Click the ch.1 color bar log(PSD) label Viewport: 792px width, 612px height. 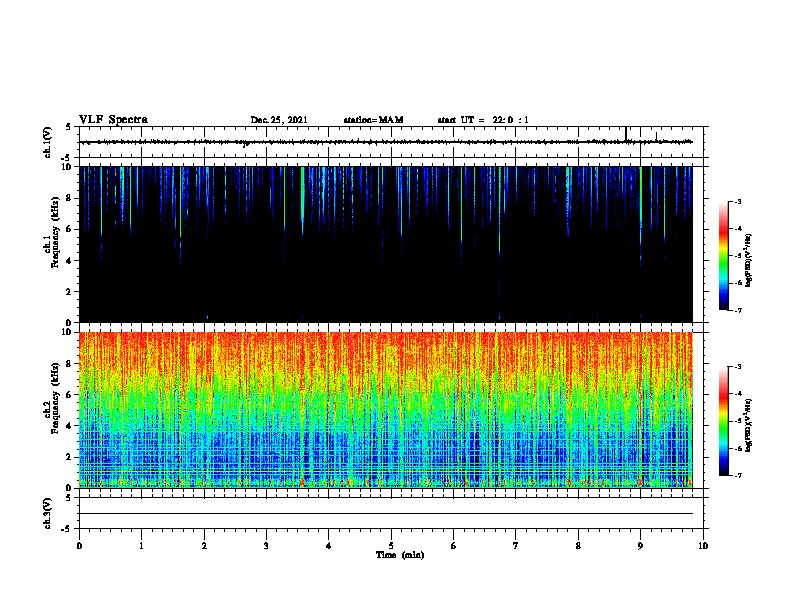tap(748, 260)
